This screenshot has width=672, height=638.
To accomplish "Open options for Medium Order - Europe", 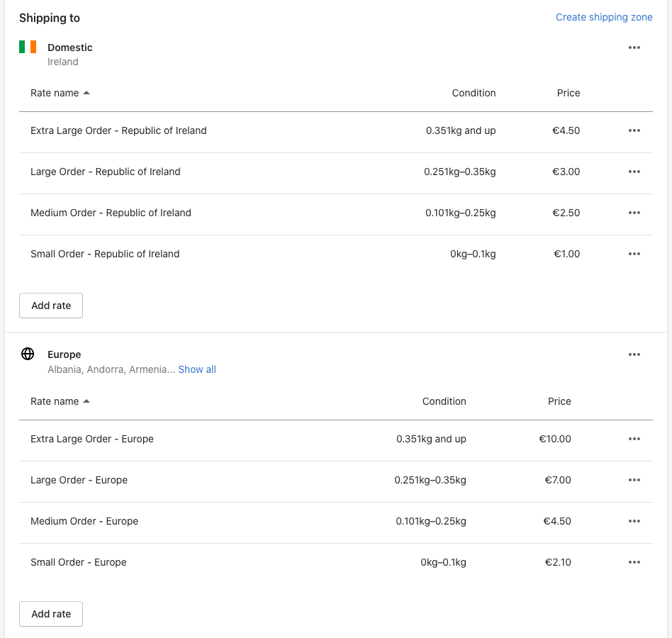I will (x=634, y=521).
